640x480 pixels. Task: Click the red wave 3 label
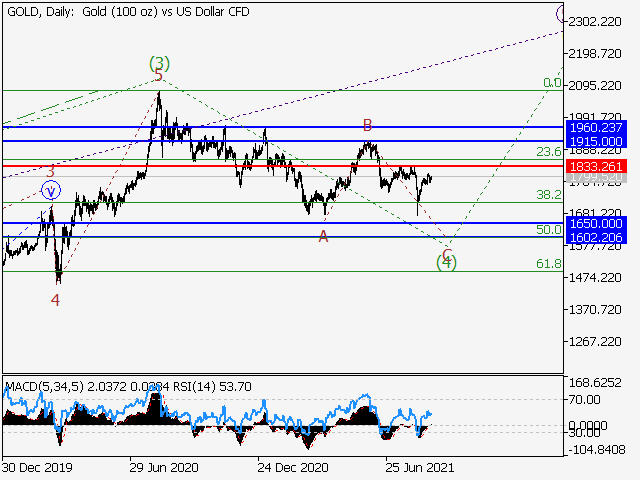coord(50,171)
